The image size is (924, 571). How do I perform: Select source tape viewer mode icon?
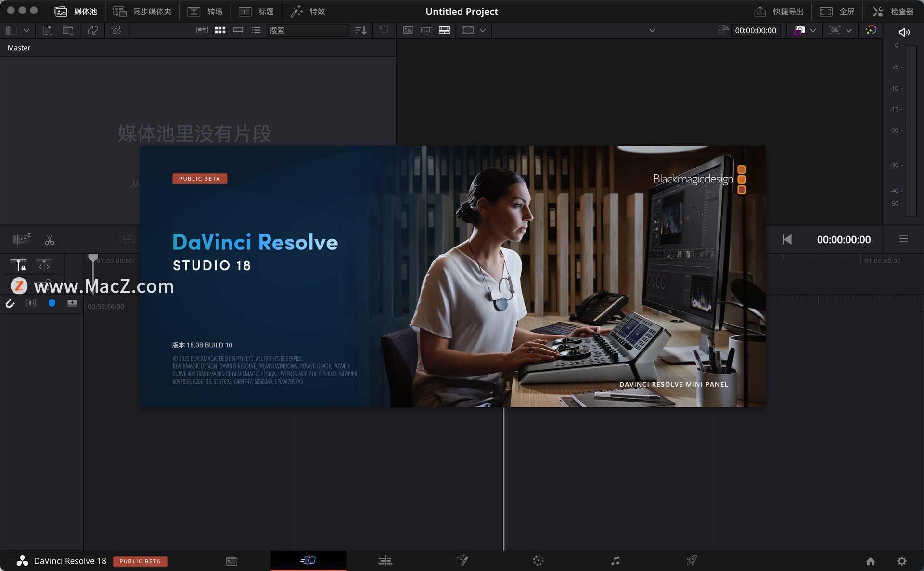pos(426,30)
